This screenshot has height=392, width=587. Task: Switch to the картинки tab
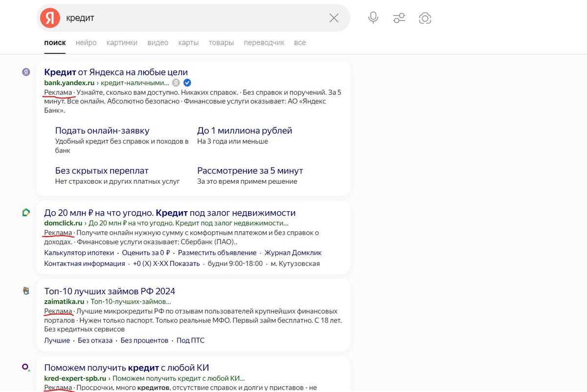122,43
